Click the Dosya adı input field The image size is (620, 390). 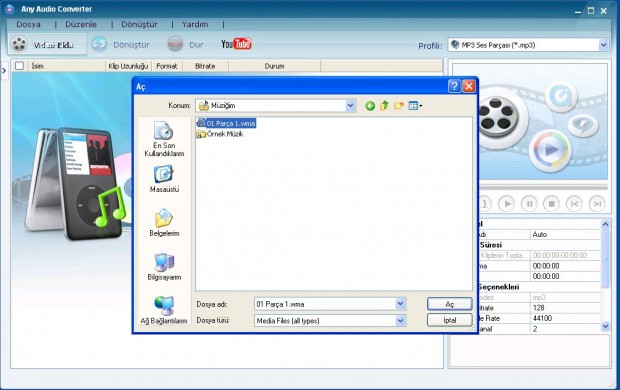325,304
